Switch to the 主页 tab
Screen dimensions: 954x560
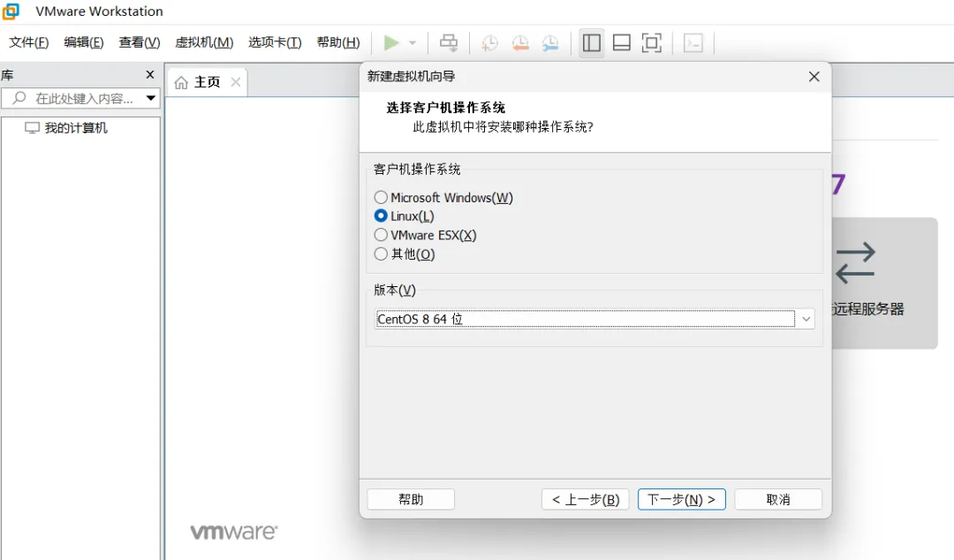(207, 81)
